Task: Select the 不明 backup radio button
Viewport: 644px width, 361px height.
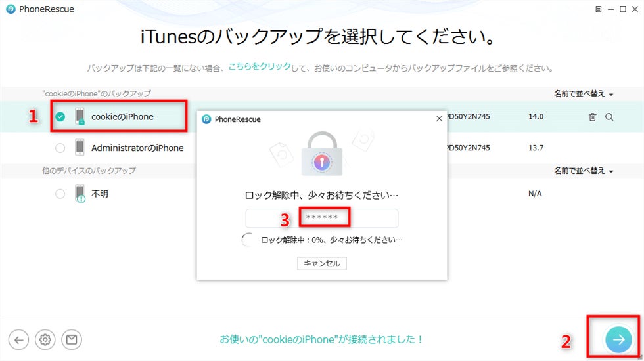Action: [60, 194]
